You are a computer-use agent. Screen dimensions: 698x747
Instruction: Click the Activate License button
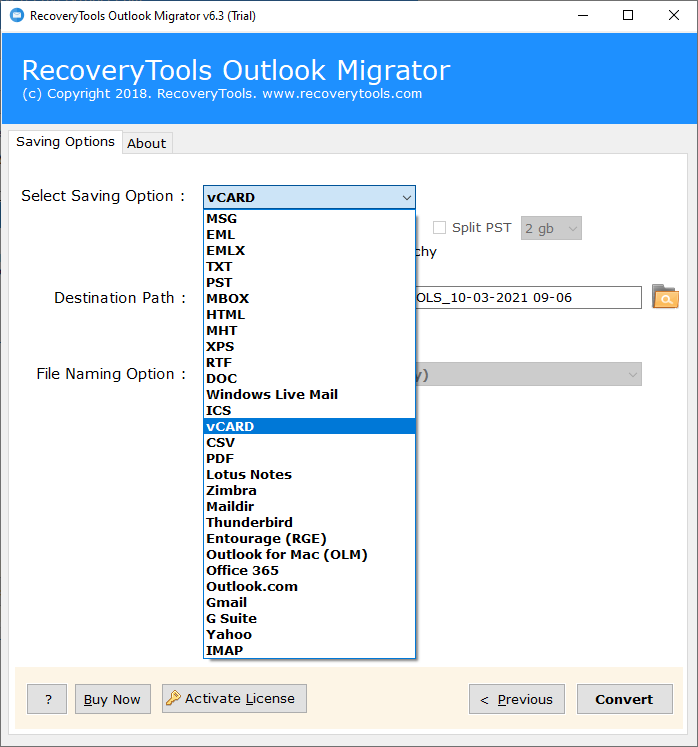[x=234, y=698]
